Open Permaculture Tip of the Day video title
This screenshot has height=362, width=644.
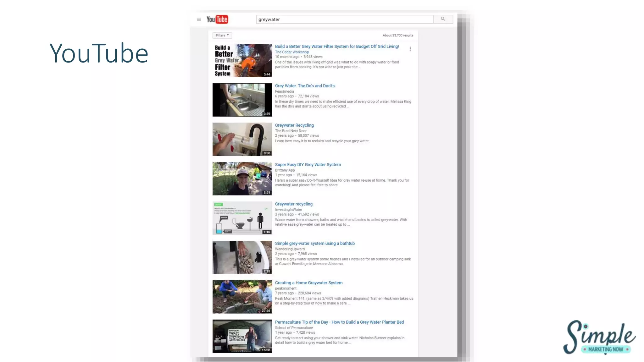coord(339,322)
